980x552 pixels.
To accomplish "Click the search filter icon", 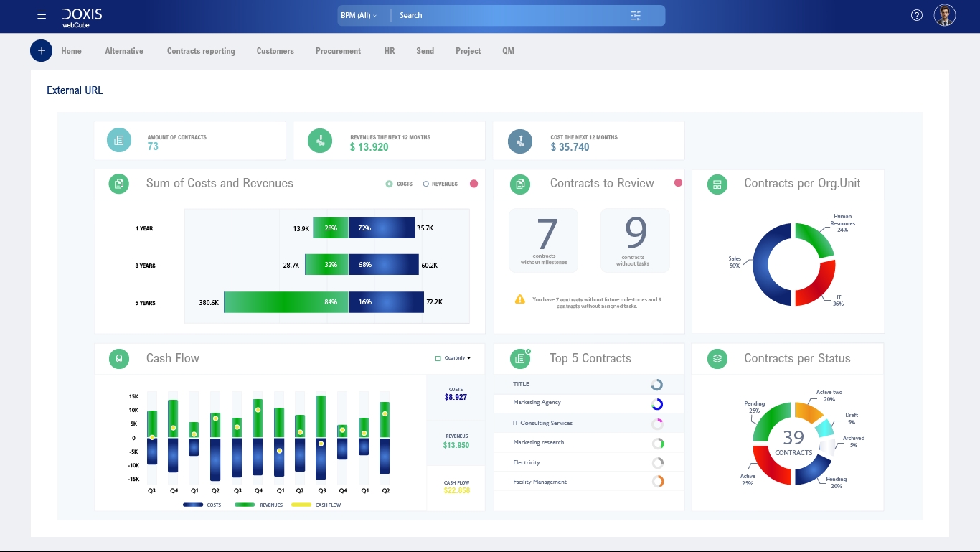I will [635, 15].
